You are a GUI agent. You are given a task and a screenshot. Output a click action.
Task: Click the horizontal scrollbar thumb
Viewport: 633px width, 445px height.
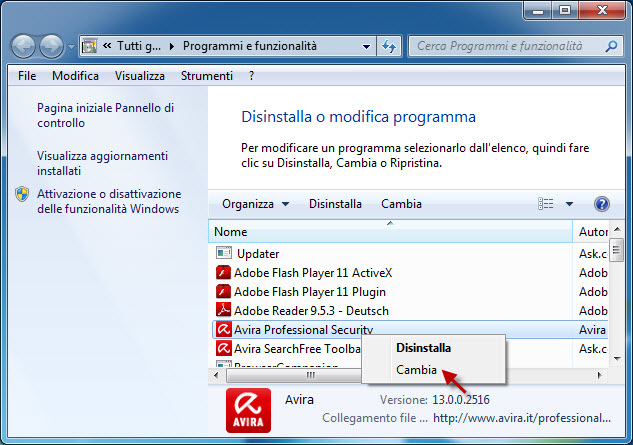click(294, 376)
